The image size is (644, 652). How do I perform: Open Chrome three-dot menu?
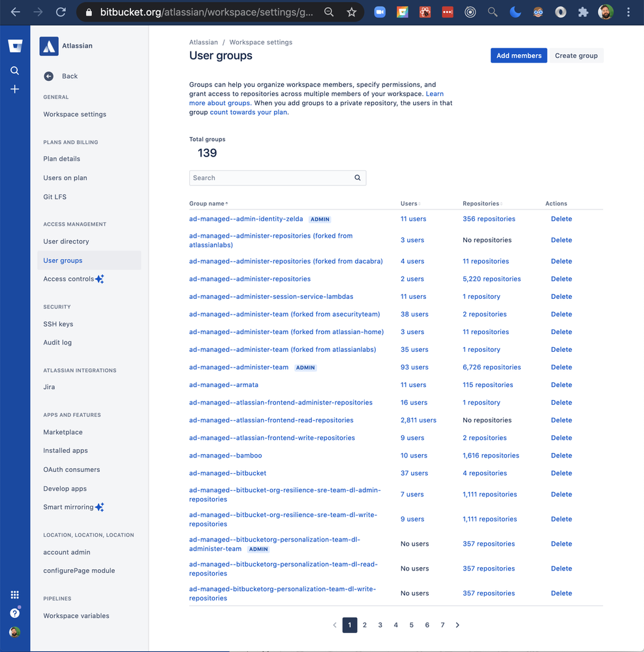[628, 12]
